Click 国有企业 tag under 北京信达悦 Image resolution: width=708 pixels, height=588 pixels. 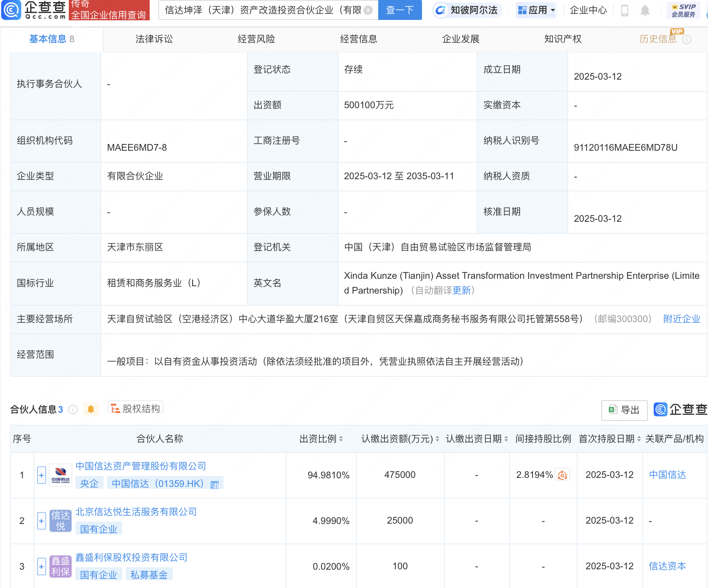tap(99, 529)
